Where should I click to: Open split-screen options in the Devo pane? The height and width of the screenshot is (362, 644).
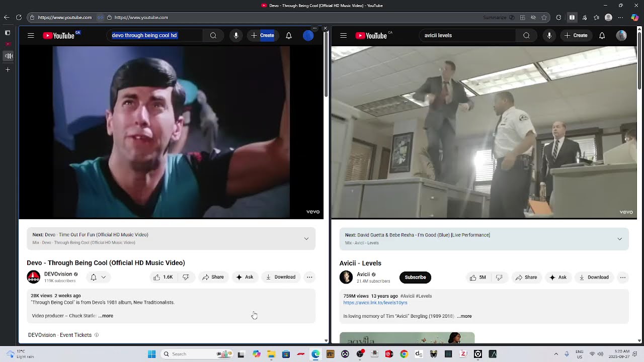(315, 28)
